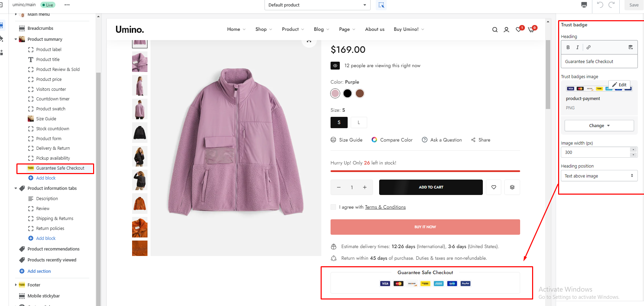Open the wishlist heart in header
Viewport: 644px width, 306px height.
point(519,30)
